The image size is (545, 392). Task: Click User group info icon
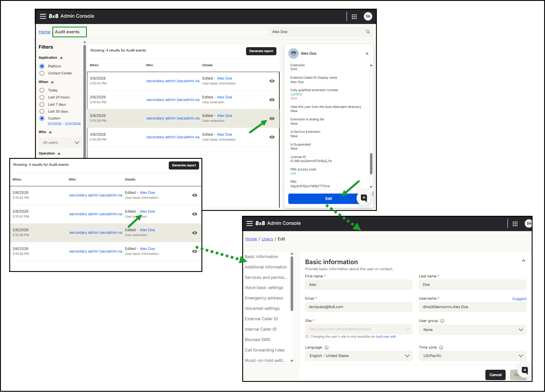(442, 321)
